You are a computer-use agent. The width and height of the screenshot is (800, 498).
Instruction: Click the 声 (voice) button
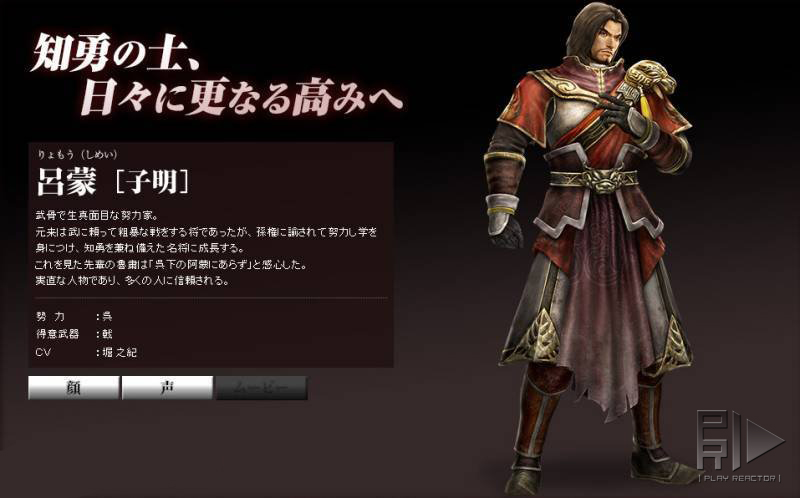pos(167,388)
